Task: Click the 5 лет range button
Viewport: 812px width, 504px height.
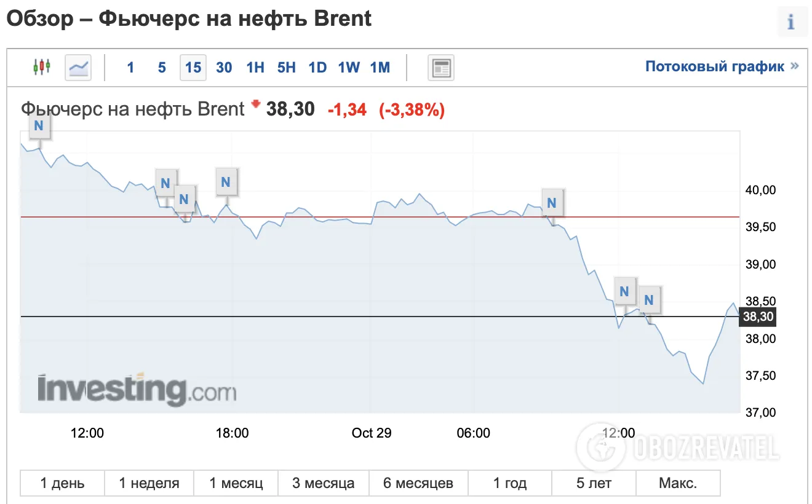Action: point(594,483)
